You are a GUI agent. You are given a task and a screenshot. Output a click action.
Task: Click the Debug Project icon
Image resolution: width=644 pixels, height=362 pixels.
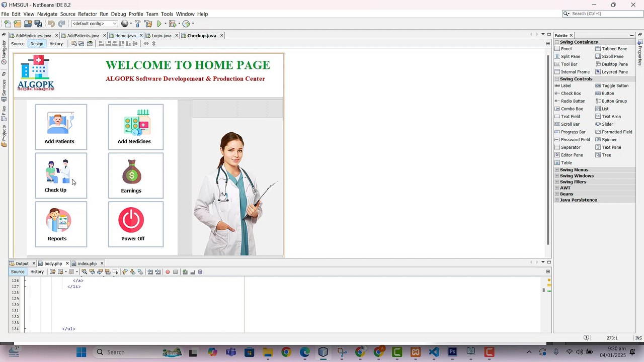click(x=173, y=24)
